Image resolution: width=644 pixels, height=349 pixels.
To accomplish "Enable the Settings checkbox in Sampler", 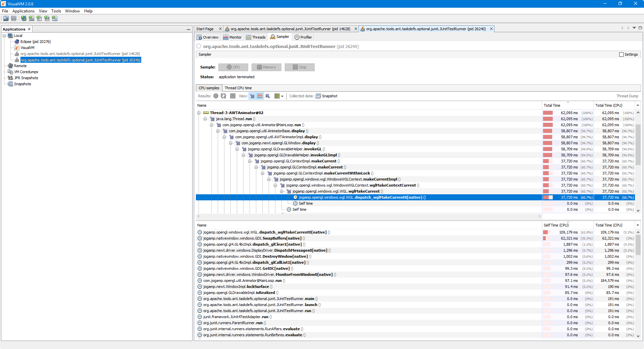I will (621, 54).
